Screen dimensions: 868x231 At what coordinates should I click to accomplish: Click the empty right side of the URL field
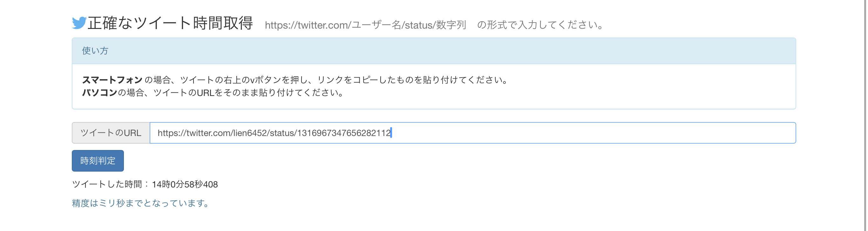click(640, 133)
